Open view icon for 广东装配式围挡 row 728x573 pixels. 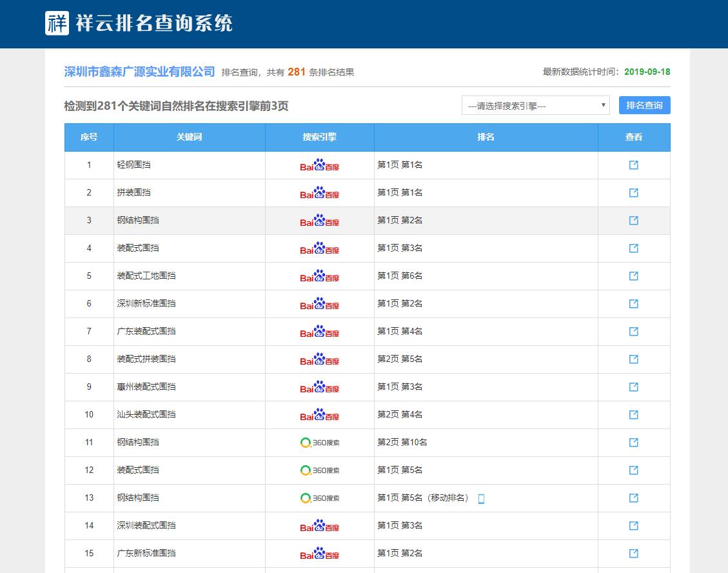[x=633, y=332]
